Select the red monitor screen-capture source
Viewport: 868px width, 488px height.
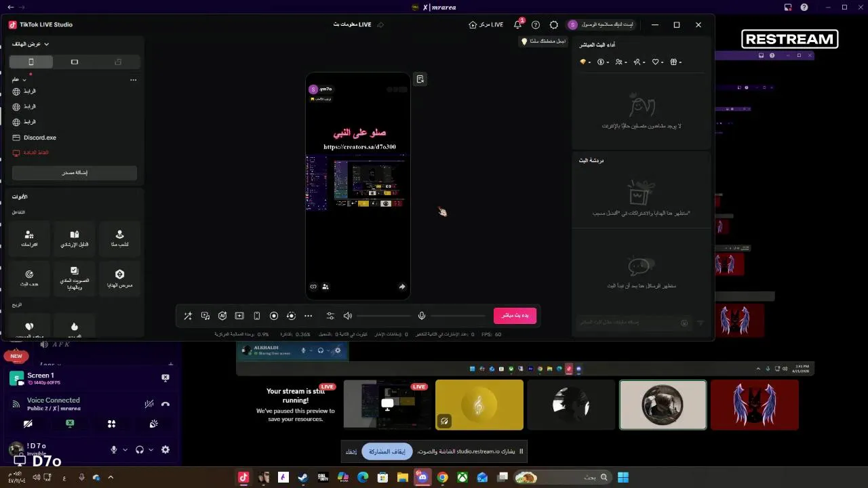point(32,153)
